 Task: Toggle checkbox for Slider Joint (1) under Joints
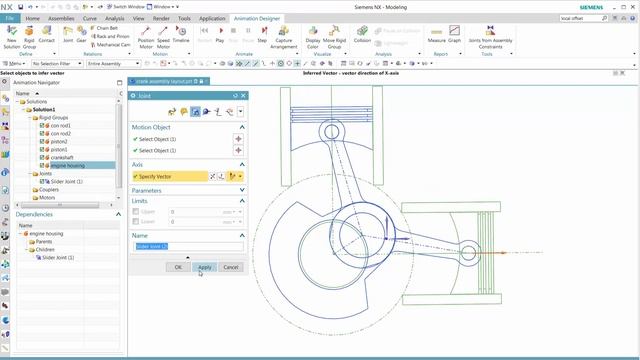point(42,181)
